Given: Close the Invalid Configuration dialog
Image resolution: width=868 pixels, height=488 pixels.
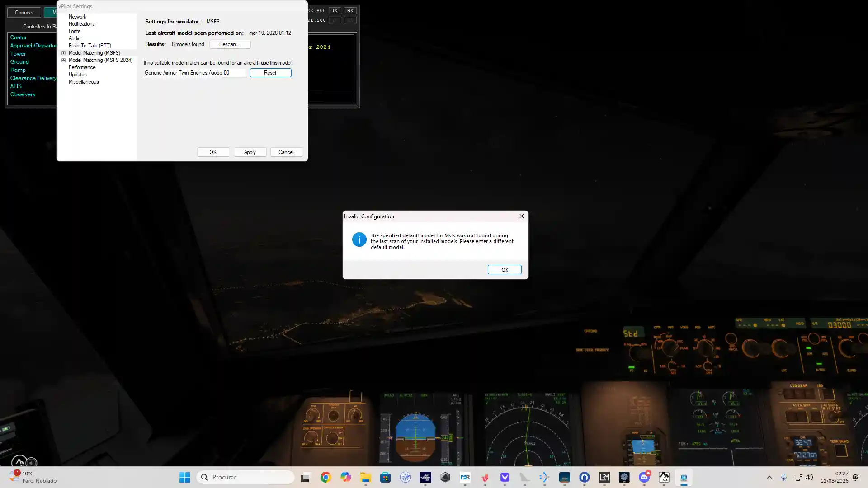Looking at the screenshot, I should pyautogui.click(x=522, y=216).
